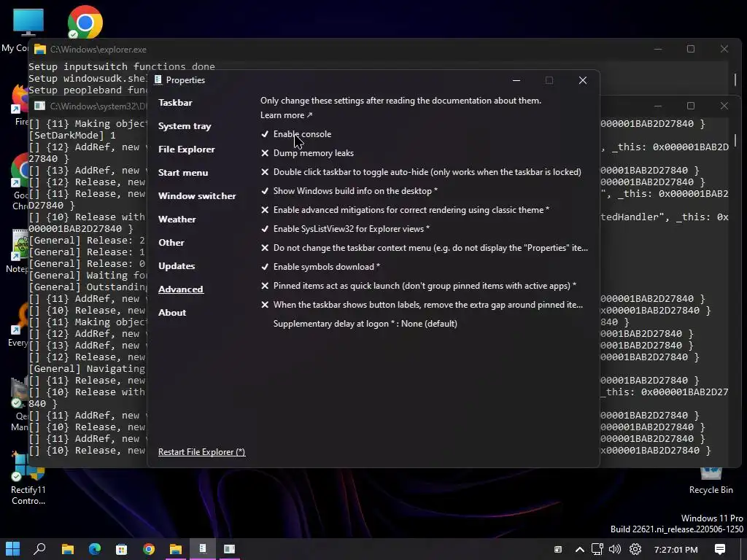Minimize the Properties window
Image resolution: width=747 pixels, height=560 pixels.
pos(516,80)
